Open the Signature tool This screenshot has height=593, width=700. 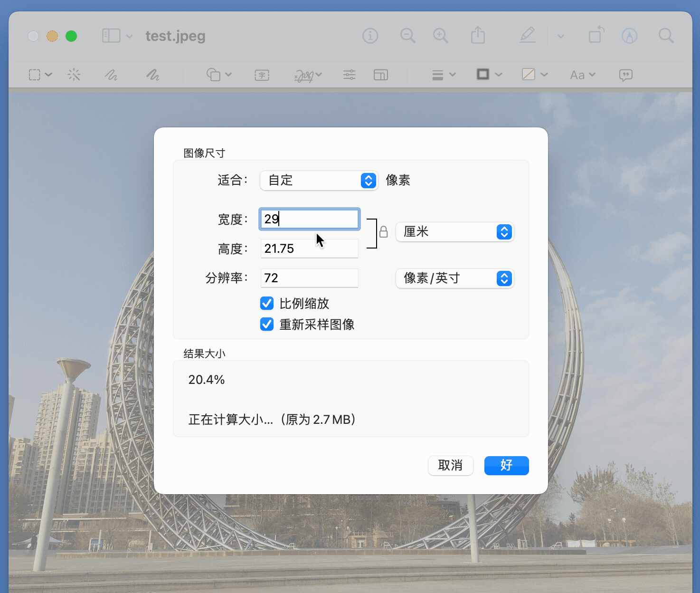(x=304, y=76)
